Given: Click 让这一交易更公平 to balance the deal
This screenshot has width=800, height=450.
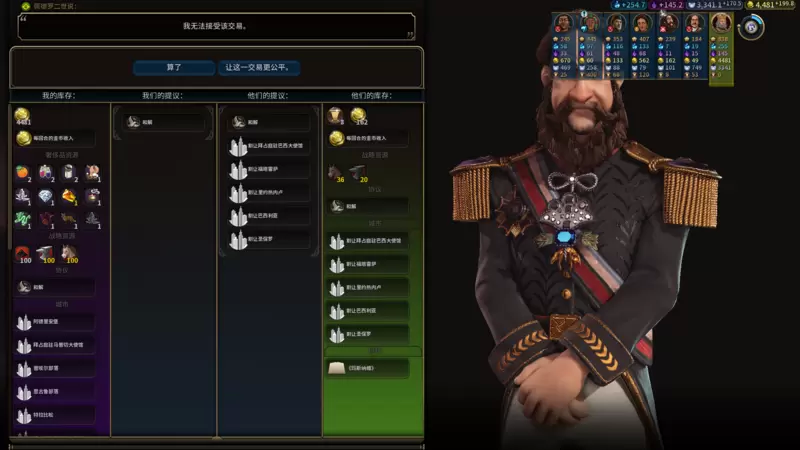Looking at the screenshot, I should click(259, 67).
